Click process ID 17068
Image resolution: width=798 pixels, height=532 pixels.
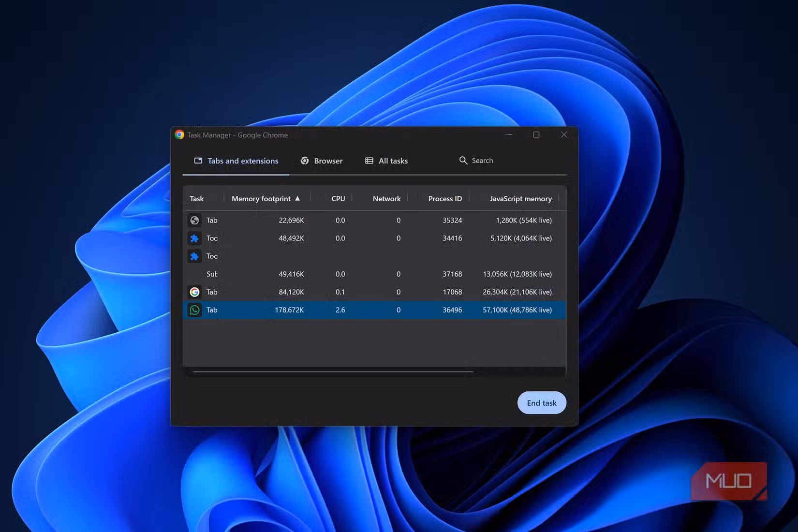[452, 292]
